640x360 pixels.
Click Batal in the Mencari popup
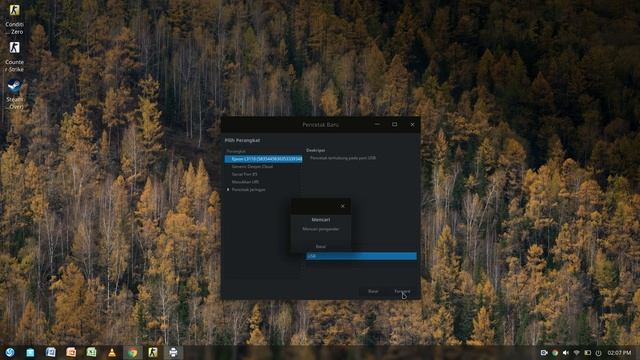tap(321, 247)
